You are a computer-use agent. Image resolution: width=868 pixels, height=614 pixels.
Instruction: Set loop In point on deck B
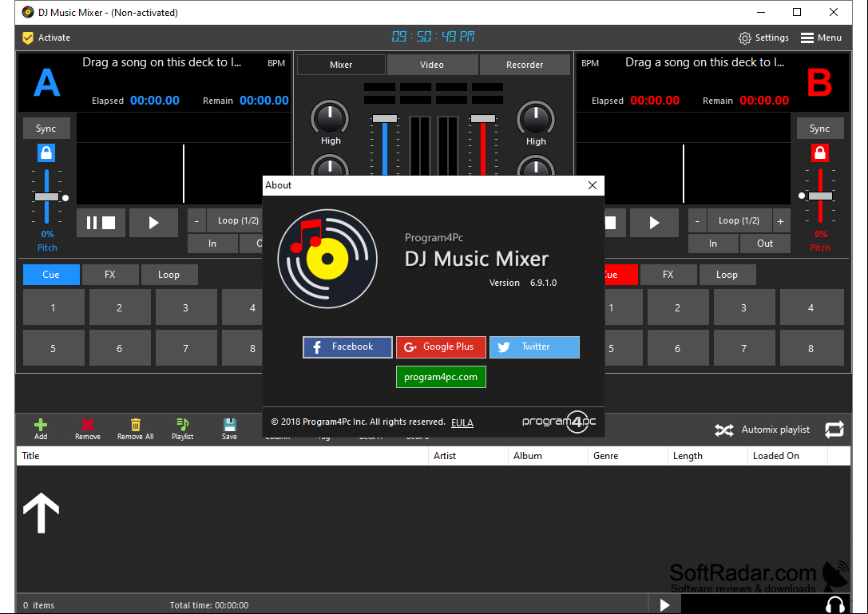[713, 244]
